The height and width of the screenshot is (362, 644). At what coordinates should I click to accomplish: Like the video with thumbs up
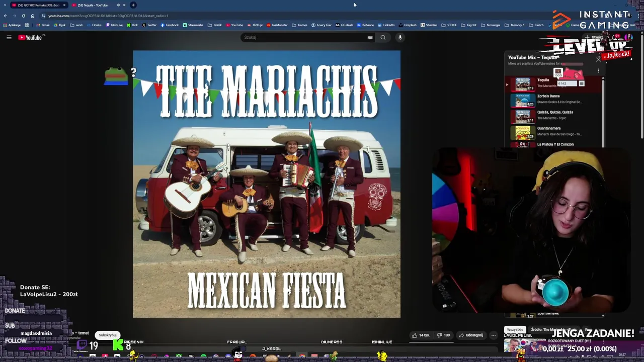pyautogui.click(x=421, y=335)
